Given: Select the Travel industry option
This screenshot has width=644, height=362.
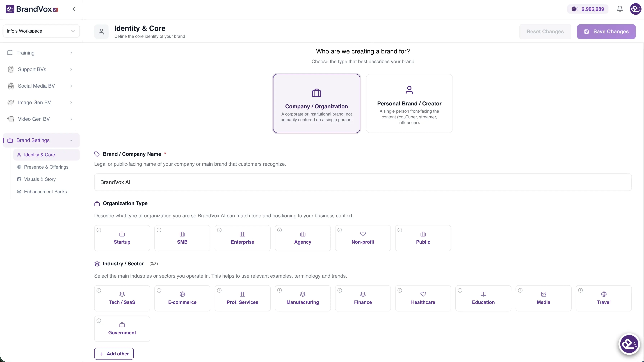Looking at the screenshot, I should [604, 298].
